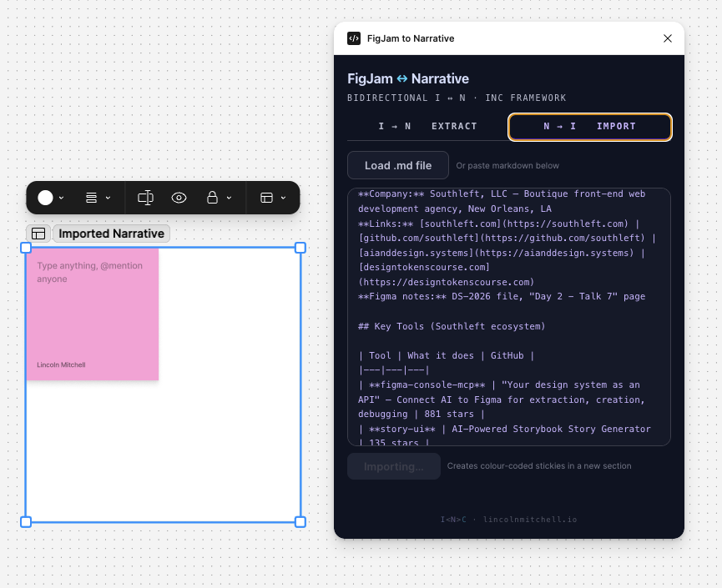Click the bottom-left section resize handle
This screenshot has height=588, width=722.
(26, 522)
